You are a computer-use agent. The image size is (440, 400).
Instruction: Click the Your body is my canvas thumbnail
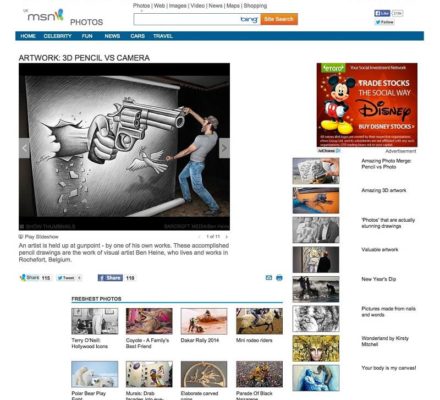316,378
